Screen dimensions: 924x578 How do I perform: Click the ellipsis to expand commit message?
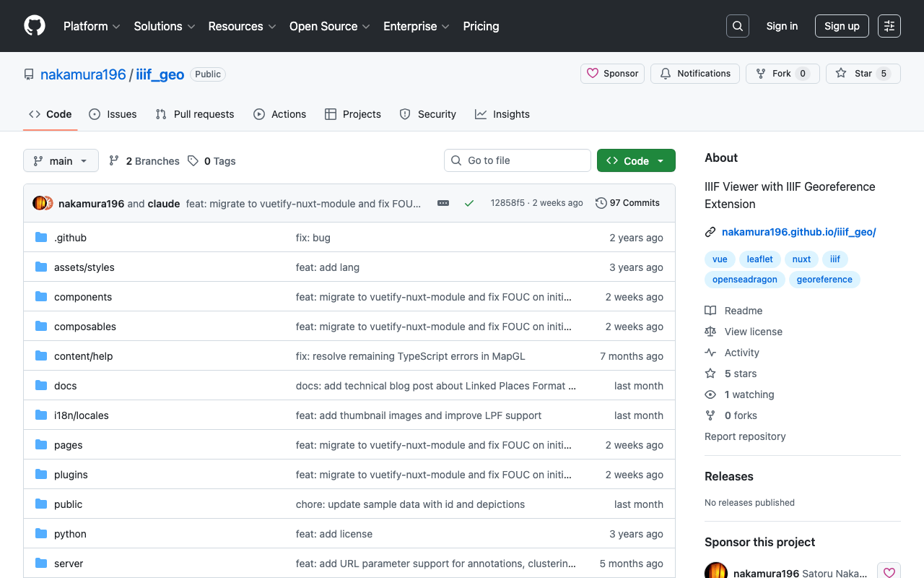click(x=443, y=203)
